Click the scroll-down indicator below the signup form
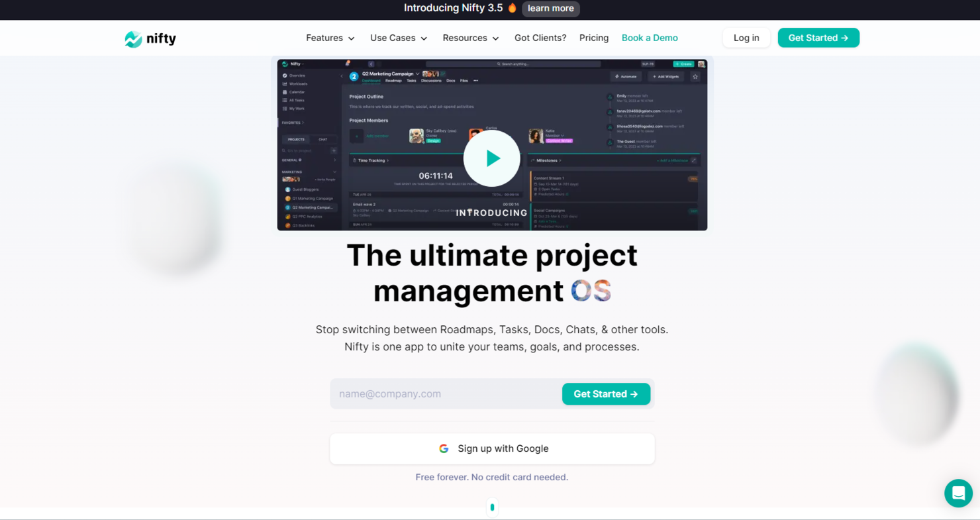Viewport: 980px width, 520px height. [492, 507]
